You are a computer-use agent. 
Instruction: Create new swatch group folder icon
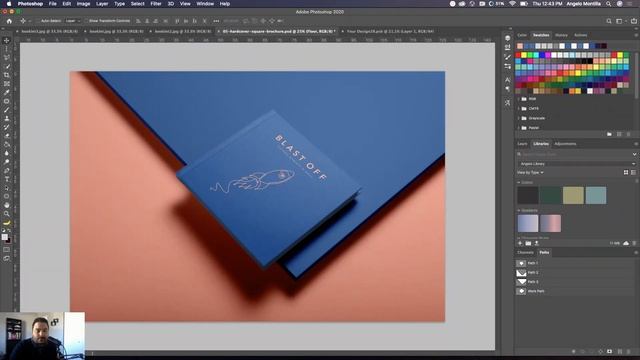tap(609, 134)
